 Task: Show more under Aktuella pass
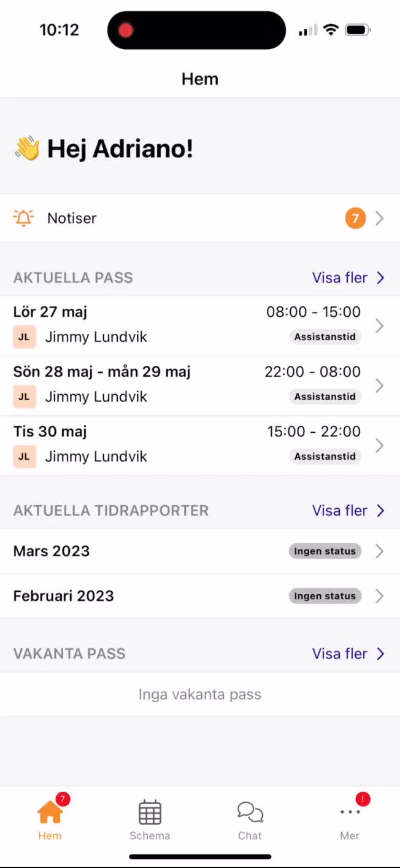click(x=348, y=277)
